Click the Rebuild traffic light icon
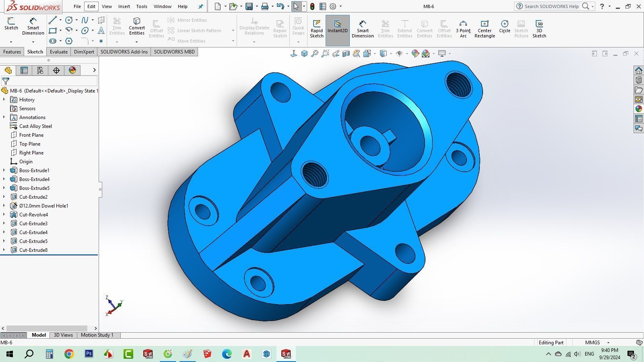Viewport: 644px width, 362px height. tap(312, 6)
